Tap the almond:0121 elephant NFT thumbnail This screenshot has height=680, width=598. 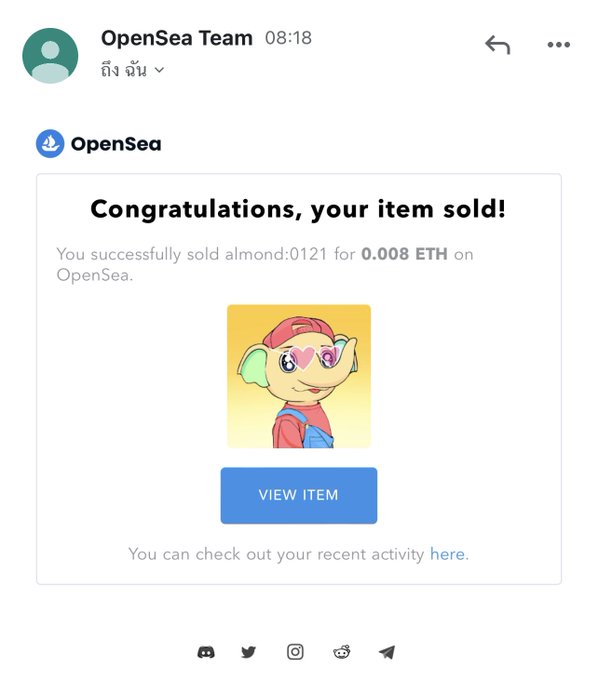coord(299,376)
